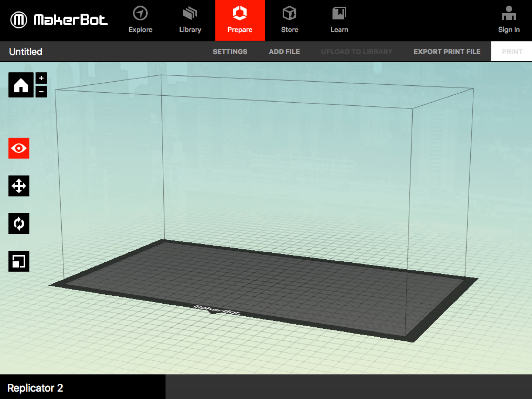Click Add File to import a model

point(284,51)
